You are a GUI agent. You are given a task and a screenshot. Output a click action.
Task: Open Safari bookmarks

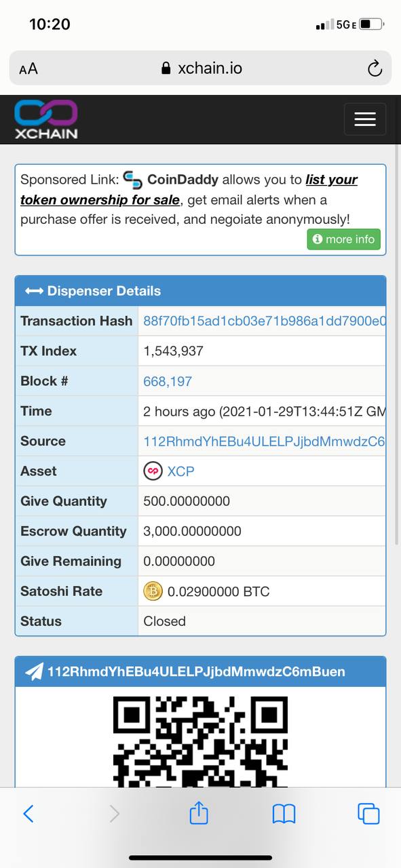[284, 813]
